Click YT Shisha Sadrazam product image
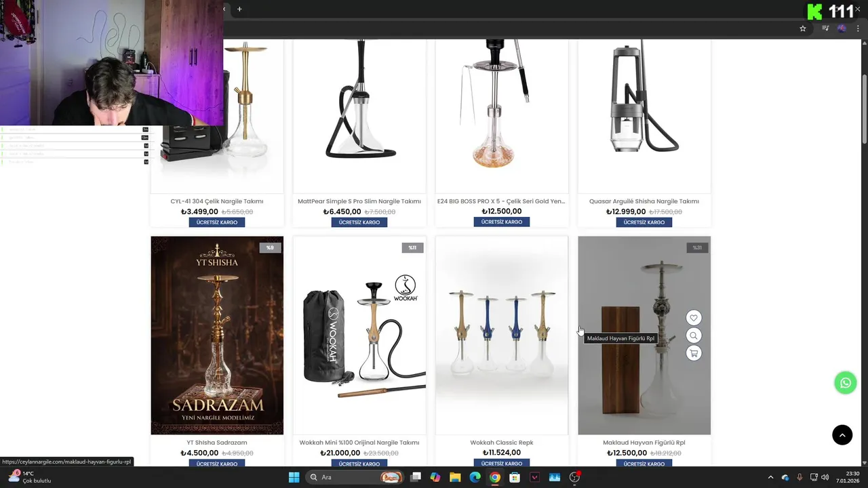The image size is (868, 488). (x=217, y=335)
